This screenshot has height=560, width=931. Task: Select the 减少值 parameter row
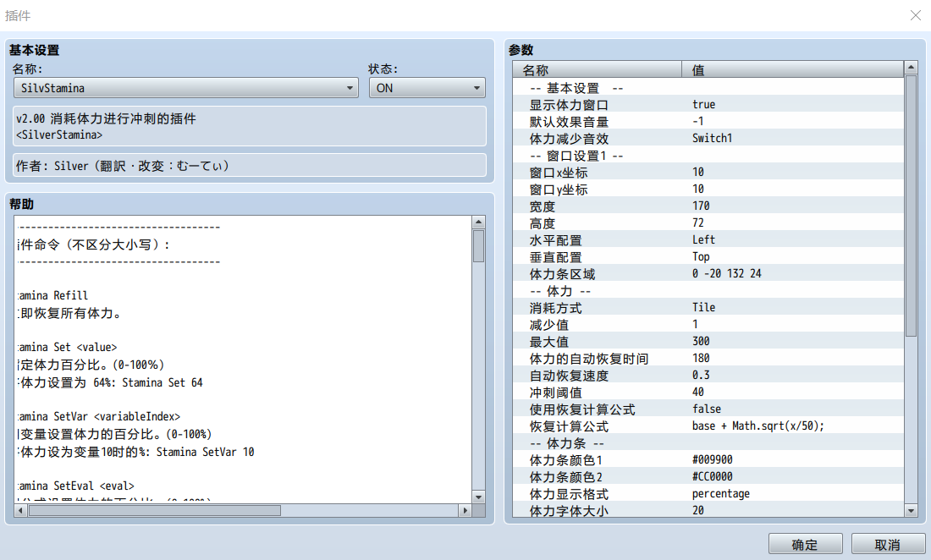click(708, 325)
